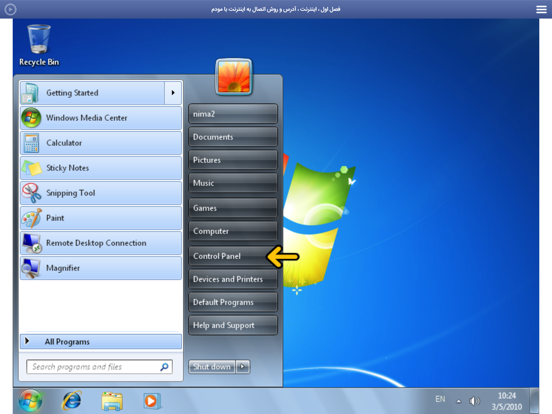Open Windows Media Player taskbar icon
The width and height of the screenshot is (552, 414).
coord(152,401)
